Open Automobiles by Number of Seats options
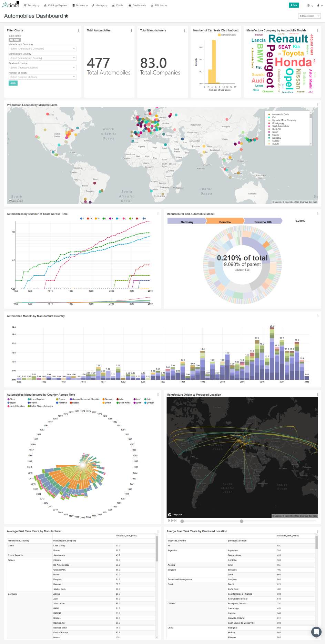 click(x=158, y=214)
